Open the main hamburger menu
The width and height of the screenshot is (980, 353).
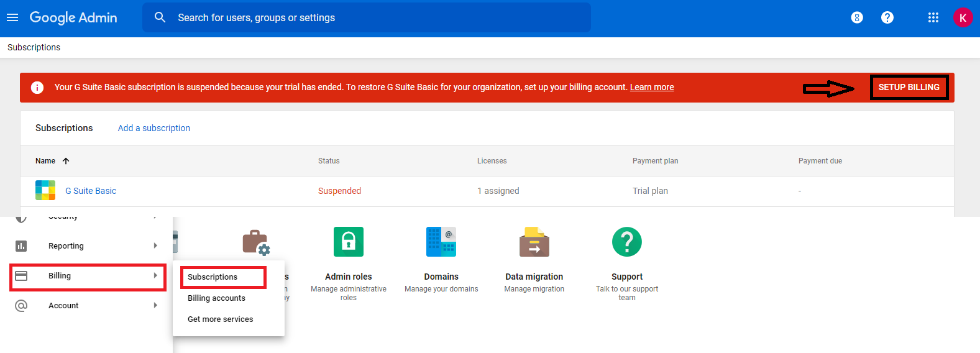point(12,17)
